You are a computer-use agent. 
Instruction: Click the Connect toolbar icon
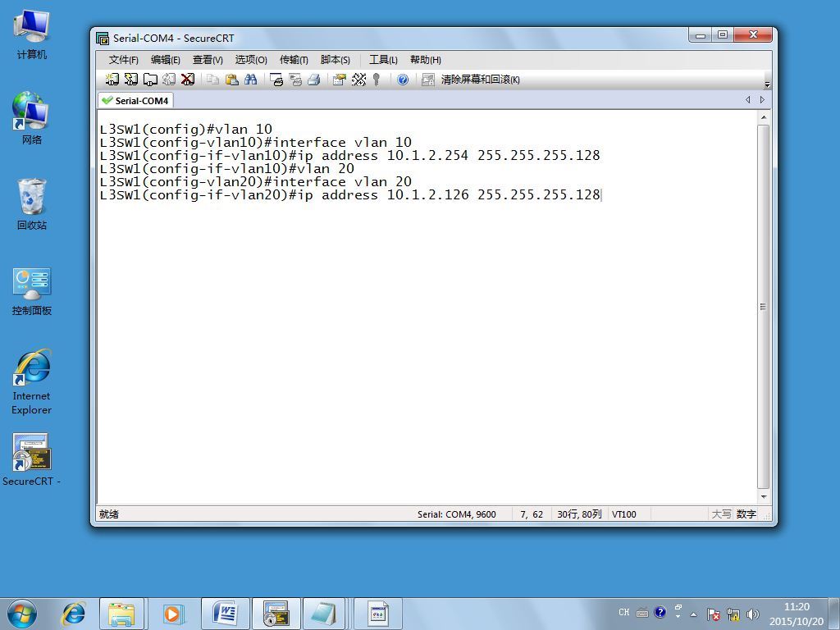tap(112, 80)
